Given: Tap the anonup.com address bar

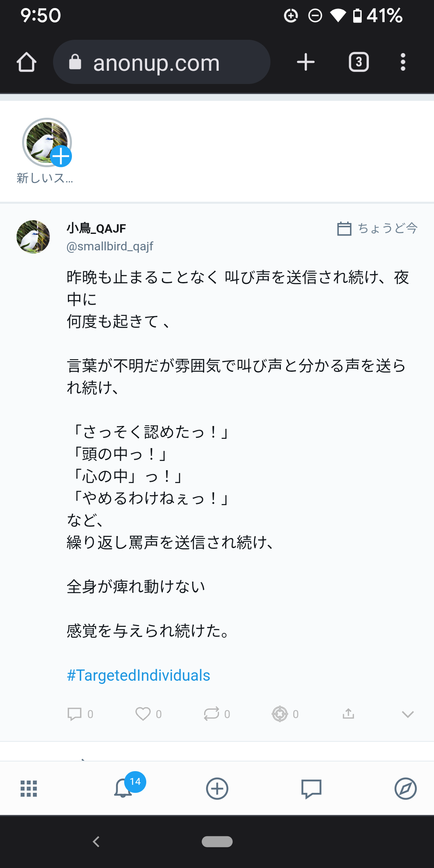Looking at the screenshot, I should [162, 62].
